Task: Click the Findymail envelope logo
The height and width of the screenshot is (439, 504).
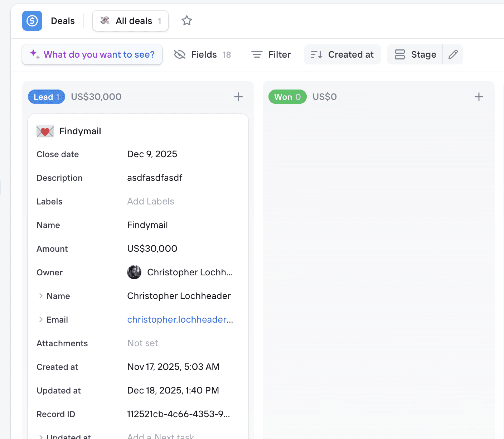Action: (x=45, y=131)
